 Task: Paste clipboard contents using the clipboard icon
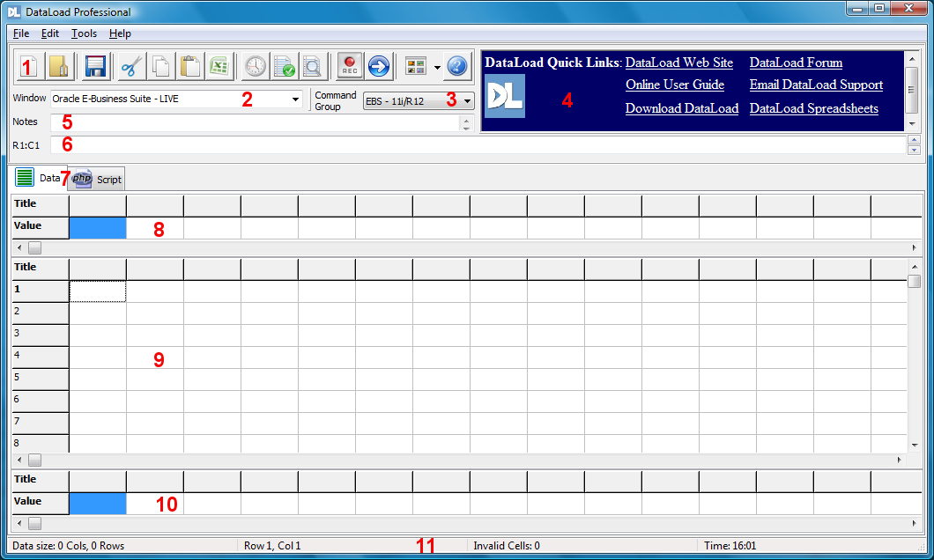pyautogui.click(x=190, y=66)
